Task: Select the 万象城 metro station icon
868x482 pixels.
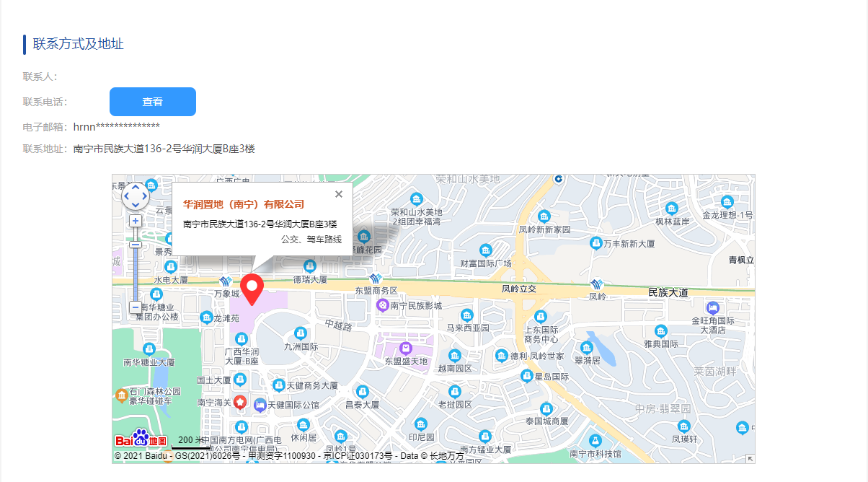Action: [x=226, y=281]
